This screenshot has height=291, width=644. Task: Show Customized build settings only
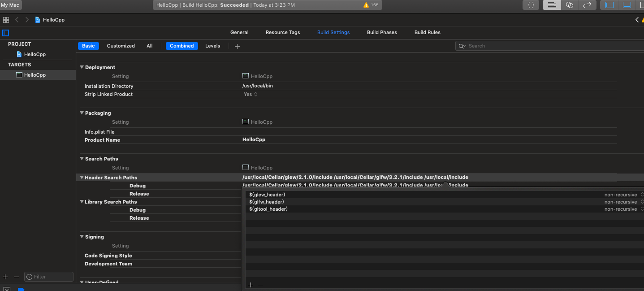point(121,46)
